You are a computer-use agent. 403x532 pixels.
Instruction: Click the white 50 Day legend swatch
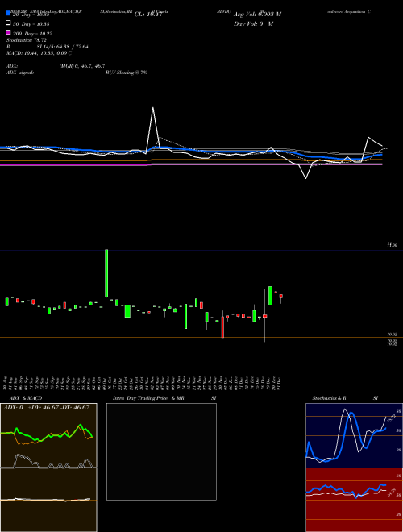tap(8, 23)
